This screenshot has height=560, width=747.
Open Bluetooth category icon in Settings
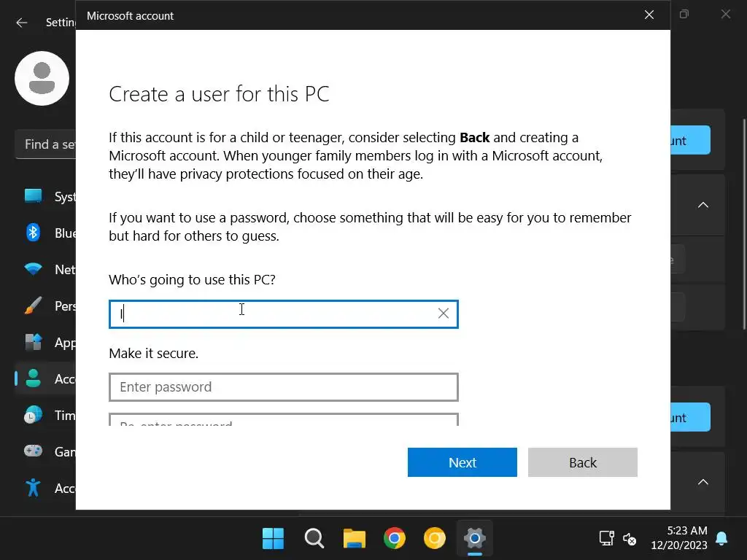[x=33, y=233]
